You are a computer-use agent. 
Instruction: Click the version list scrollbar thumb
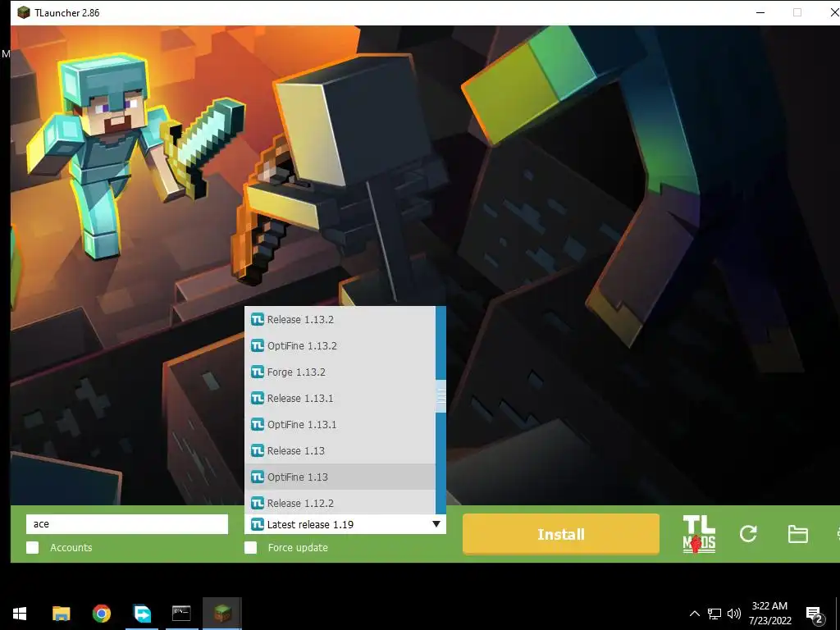pos(441,396)
